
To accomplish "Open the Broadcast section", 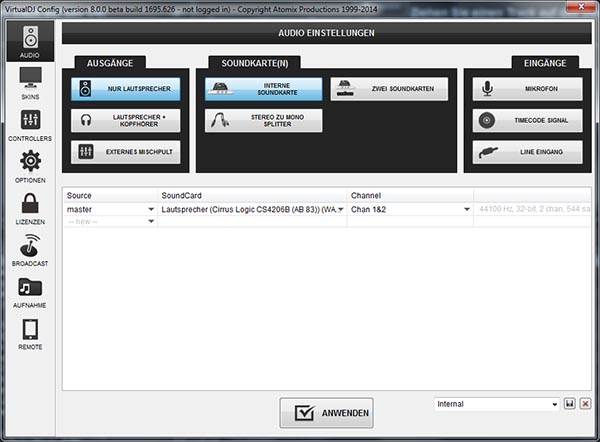I will click(30, 250).
